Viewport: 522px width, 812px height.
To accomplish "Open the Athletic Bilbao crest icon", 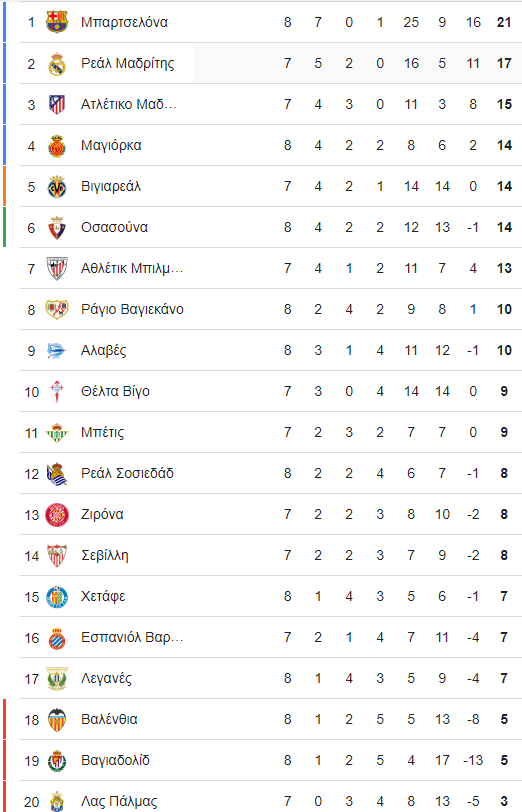I will click(57, 268).
